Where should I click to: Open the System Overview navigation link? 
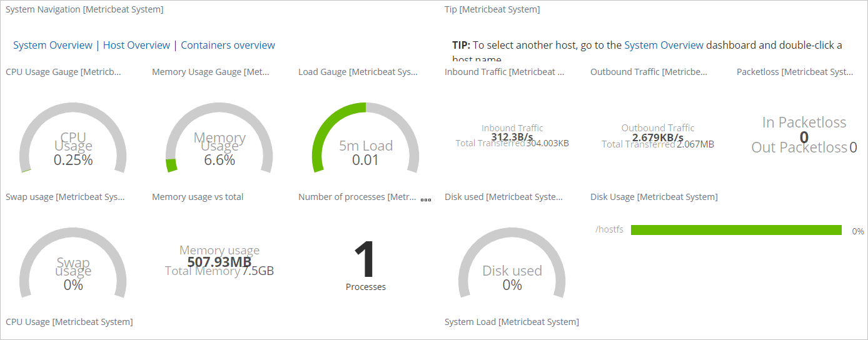tap(53, 45)
